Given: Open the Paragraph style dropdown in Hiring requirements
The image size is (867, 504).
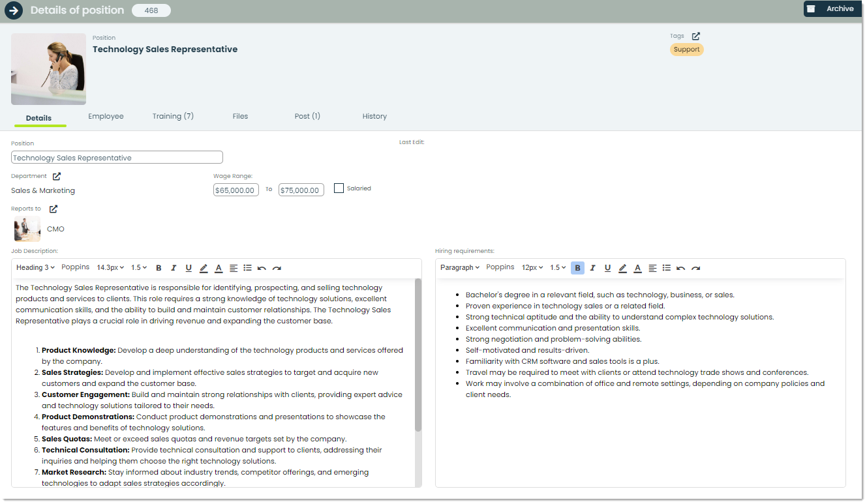Looking at the screenshot, I should pyautogui.click(x=460, y=267).
